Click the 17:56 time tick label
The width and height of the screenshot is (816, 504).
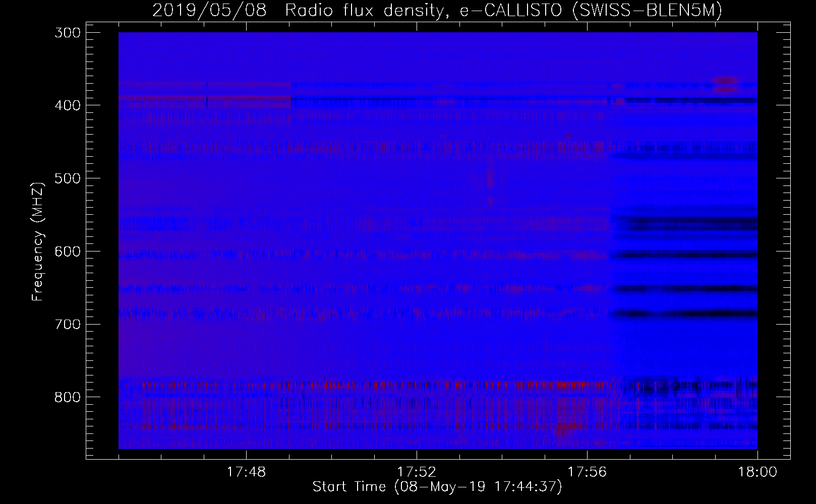click(x=587, y=472)
